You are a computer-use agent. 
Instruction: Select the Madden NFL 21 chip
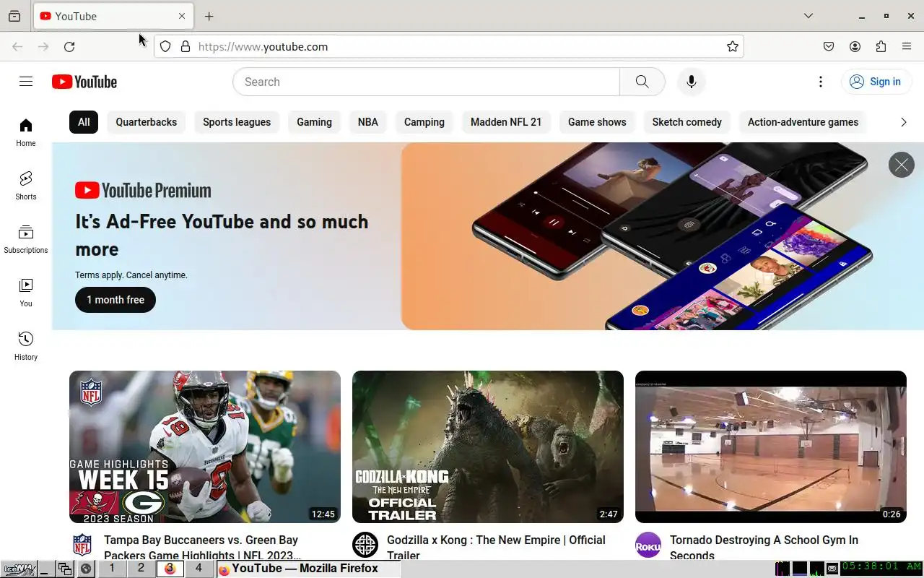pyautogui.click(x=506, y=122)
